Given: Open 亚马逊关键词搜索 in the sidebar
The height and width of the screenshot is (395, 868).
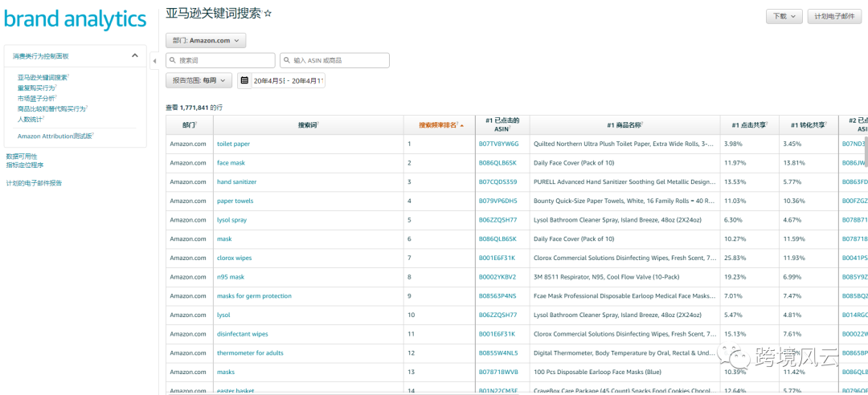Looking at the screenshot, I should coord(43,77).
